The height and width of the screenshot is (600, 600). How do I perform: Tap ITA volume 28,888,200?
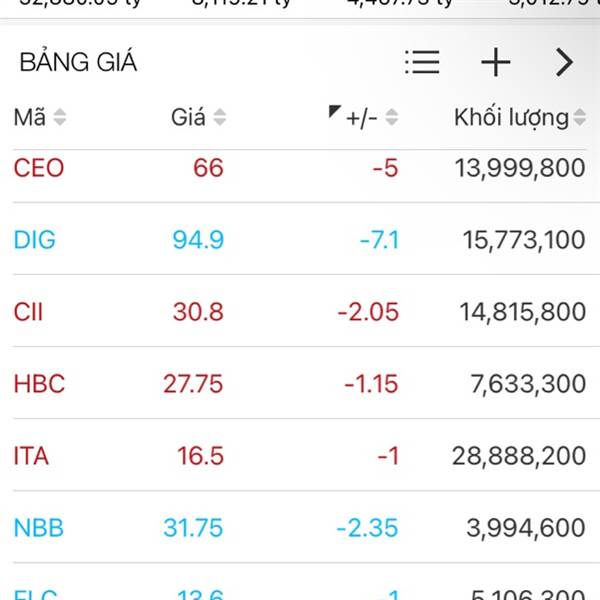click(519, 456)
